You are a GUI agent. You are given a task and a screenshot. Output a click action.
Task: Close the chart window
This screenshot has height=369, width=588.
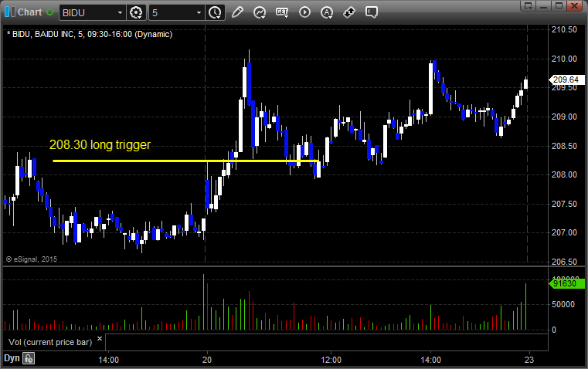574,5
